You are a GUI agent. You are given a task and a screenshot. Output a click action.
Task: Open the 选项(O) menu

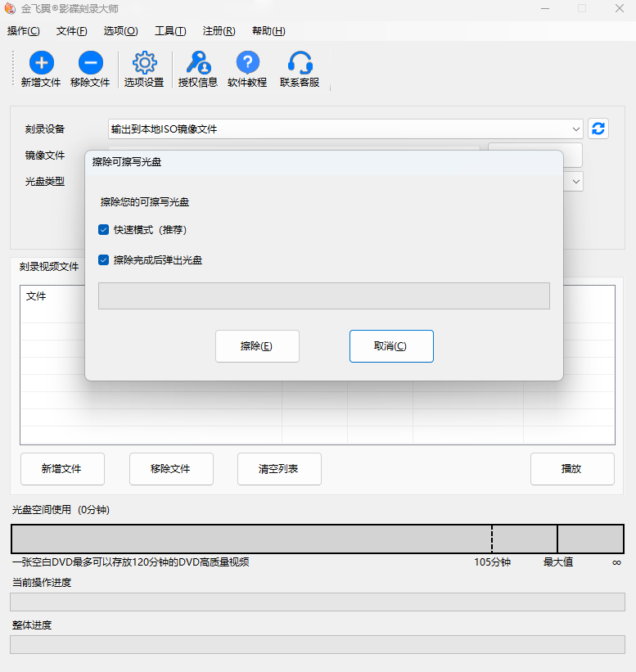tap(120, 31)
